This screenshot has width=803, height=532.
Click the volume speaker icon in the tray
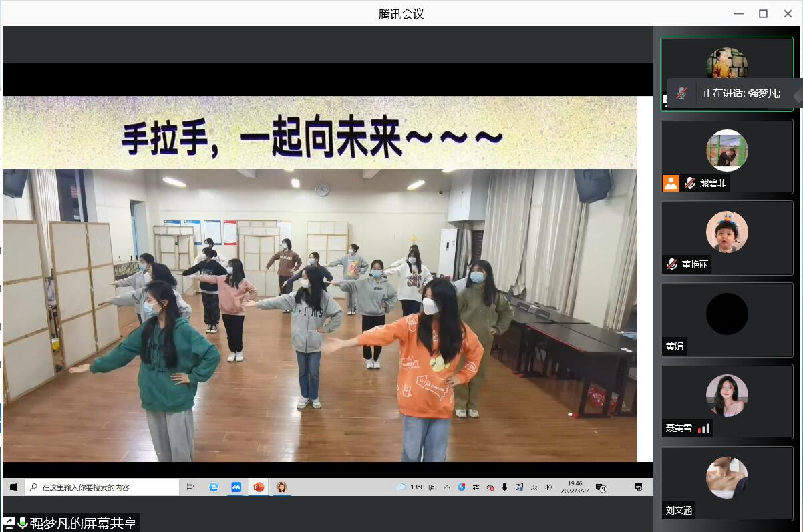(x=548, y=487)
